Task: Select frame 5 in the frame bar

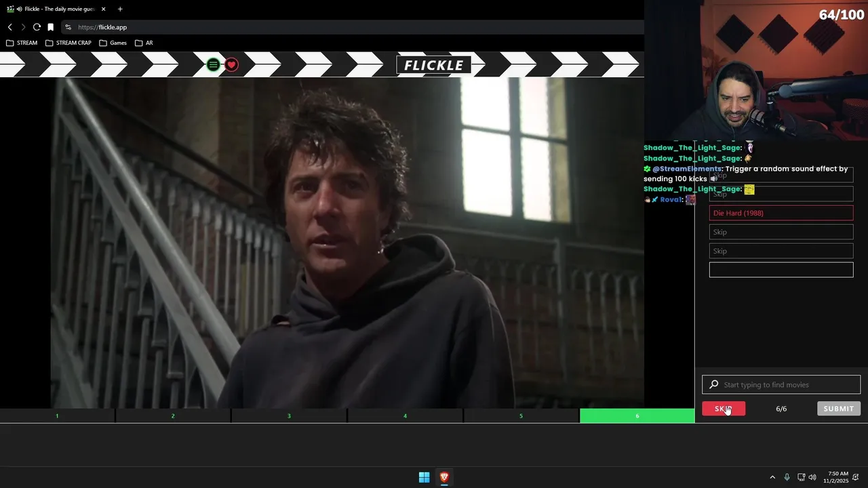Action: click(x=521, y=415)
